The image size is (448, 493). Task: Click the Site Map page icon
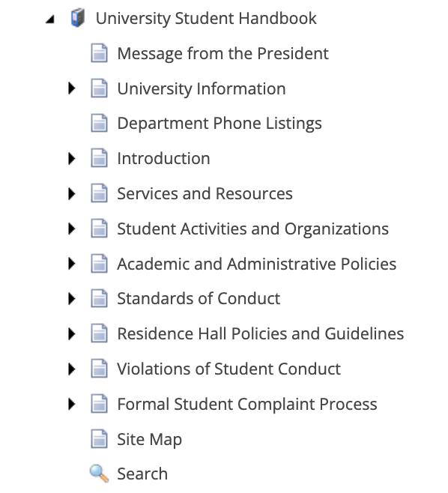tap(100, 438)
